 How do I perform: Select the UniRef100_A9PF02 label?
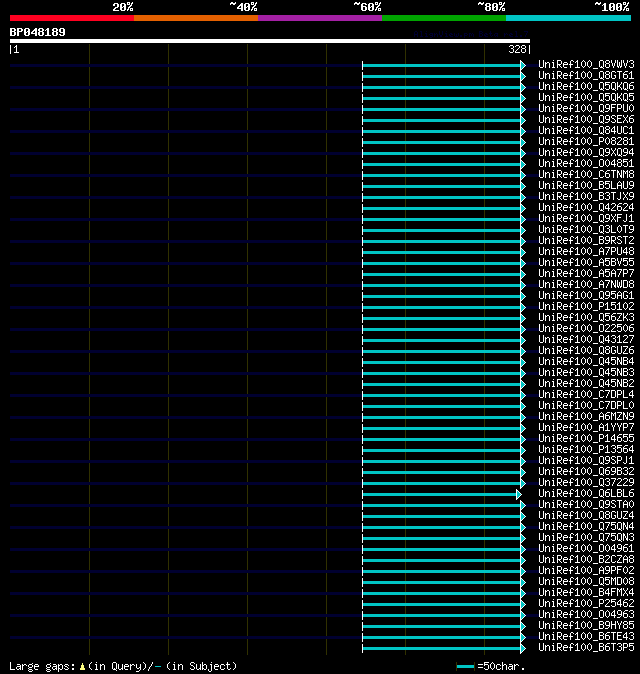pyautogui.click(x=586, y=571)
